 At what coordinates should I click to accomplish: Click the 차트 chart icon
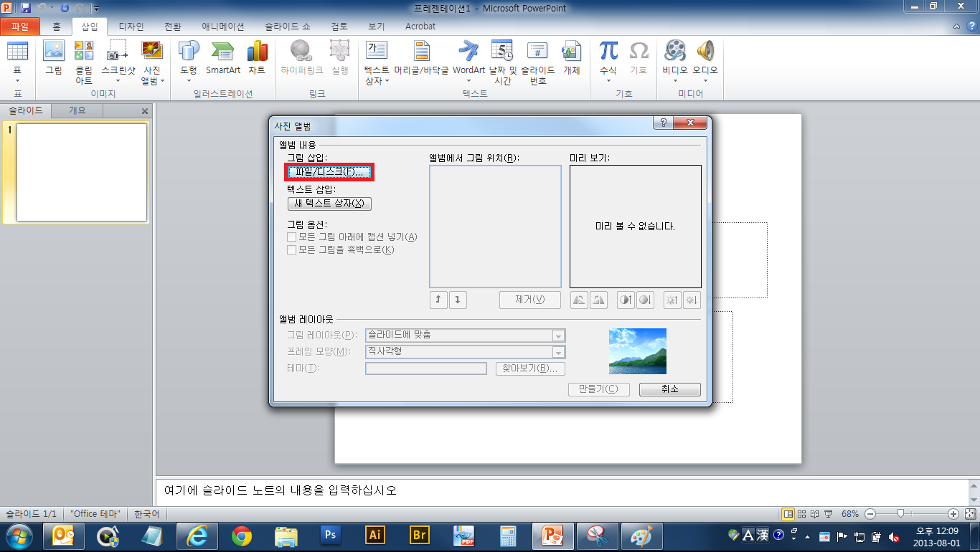pyautogui.click(x=257, y=59)
